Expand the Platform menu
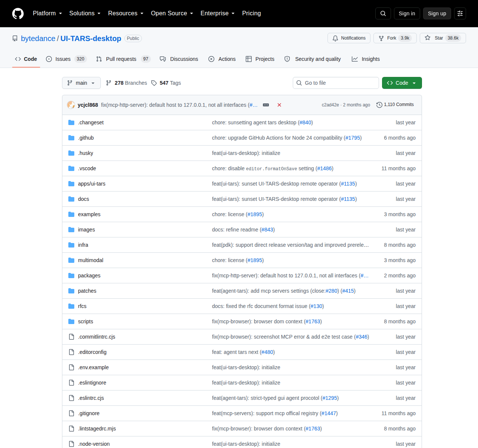The width and height of the screenshot is (478, 448). click(47, 13)
